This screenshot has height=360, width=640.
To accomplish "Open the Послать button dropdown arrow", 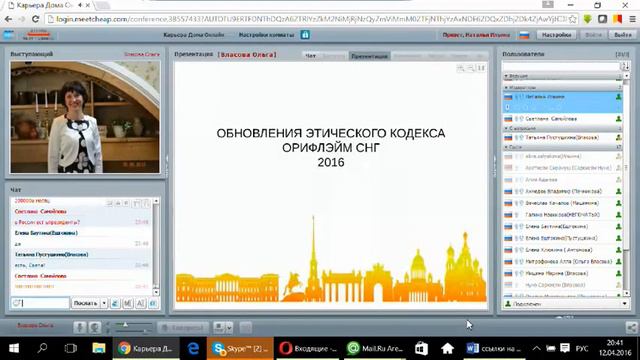I will [x=104, y=303].
